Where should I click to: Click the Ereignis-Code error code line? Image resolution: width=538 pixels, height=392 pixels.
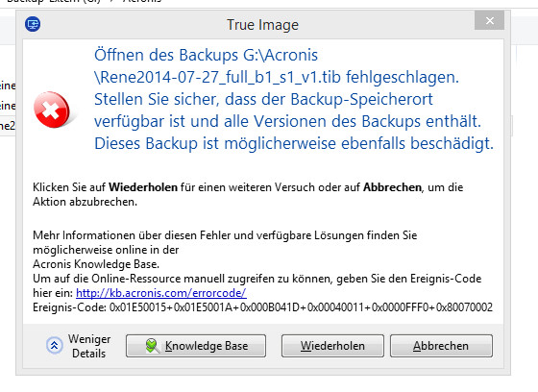pos(262,306)
